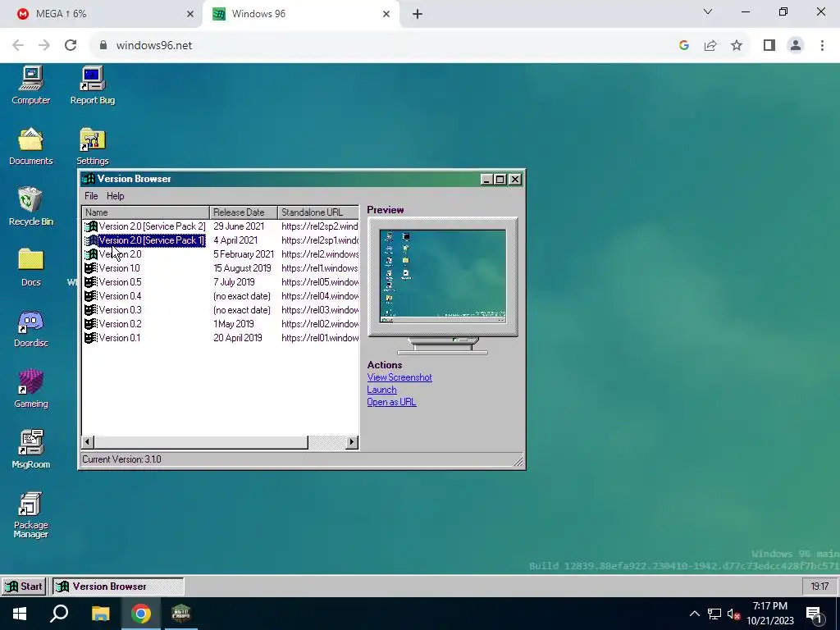Click the list's left scroll arrow
The height and width of the screenshot is (630, 840).
(88, 442)
